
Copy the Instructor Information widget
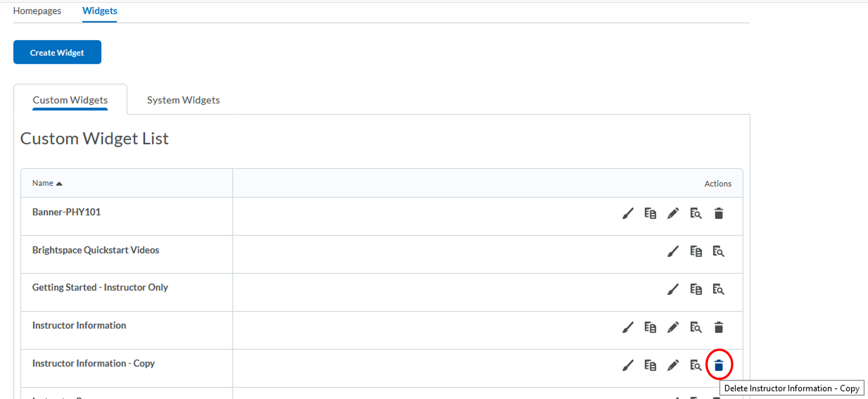click(650, 327)
